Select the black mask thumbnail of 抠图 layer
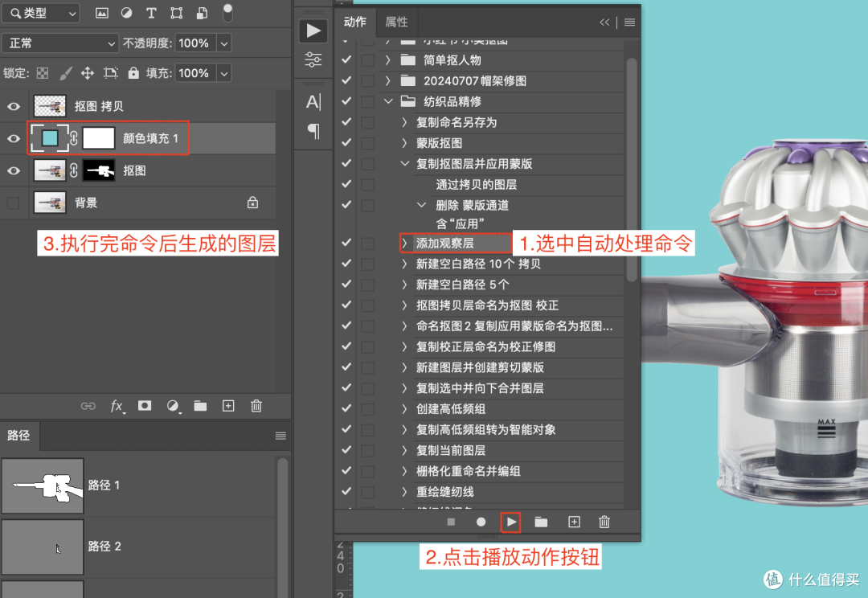Image resolution: width=868 pixels, height=598 pixels. [99, 170]
